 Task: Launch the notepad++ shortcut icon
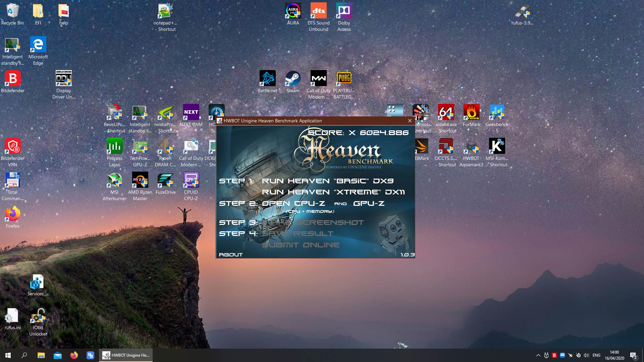tap(165, 17)
